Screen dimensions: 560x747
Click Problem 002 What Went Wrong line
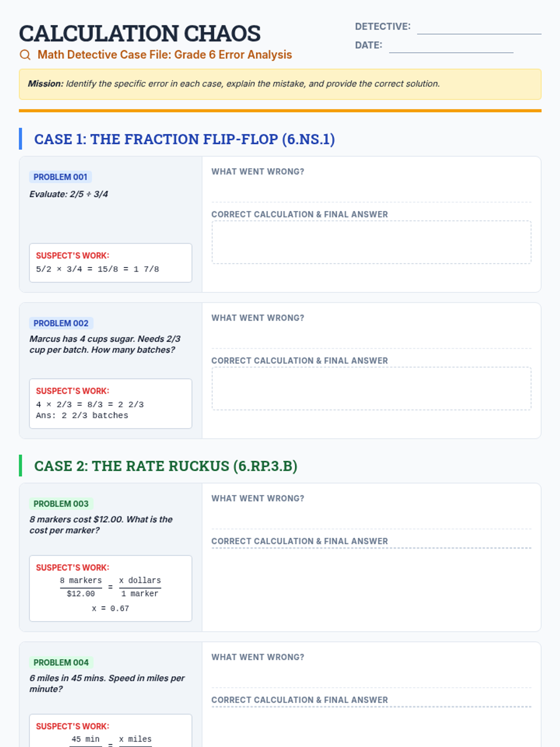tap(371, 337)
